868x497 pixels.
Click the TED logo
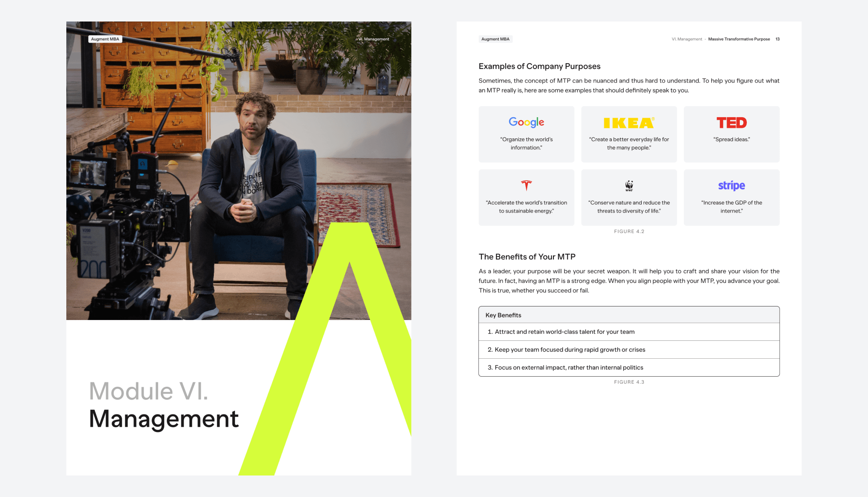731,122
